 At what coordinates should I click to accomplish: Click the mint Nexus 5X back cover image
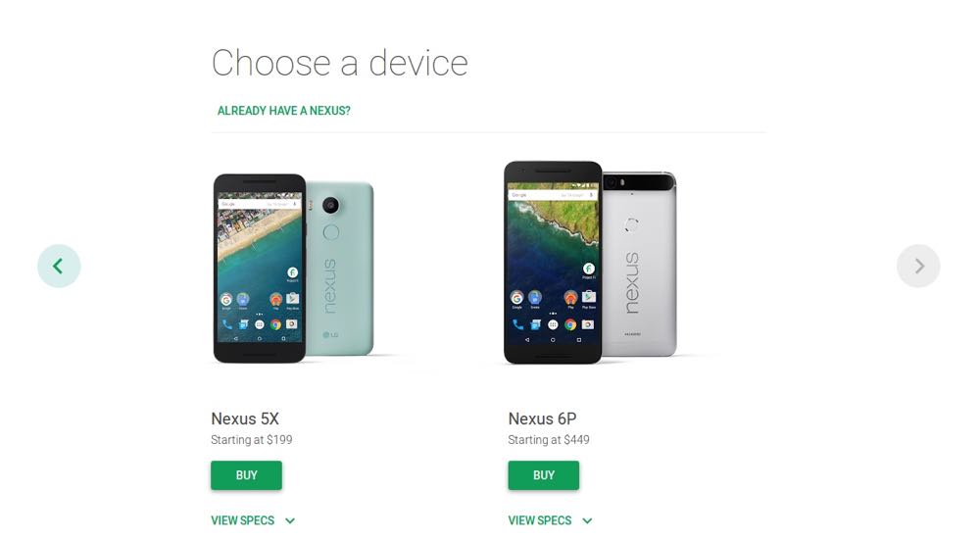(341, 269)
